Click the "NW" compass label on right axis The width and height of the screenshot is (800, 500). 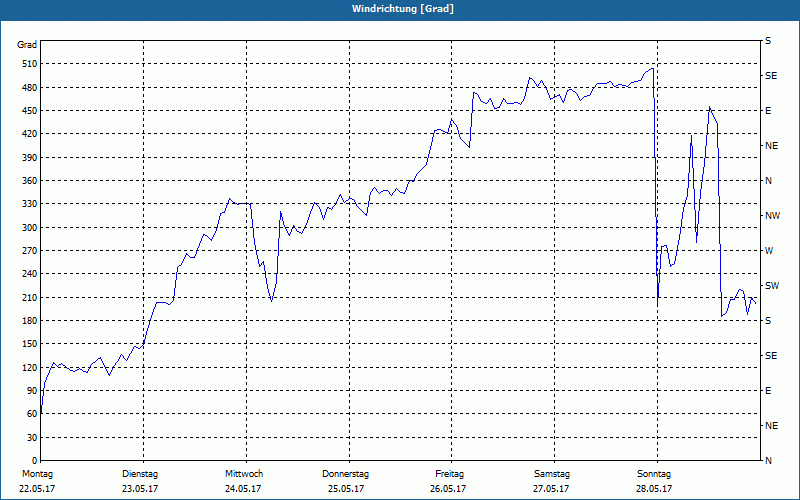click(x=772, y=216)
